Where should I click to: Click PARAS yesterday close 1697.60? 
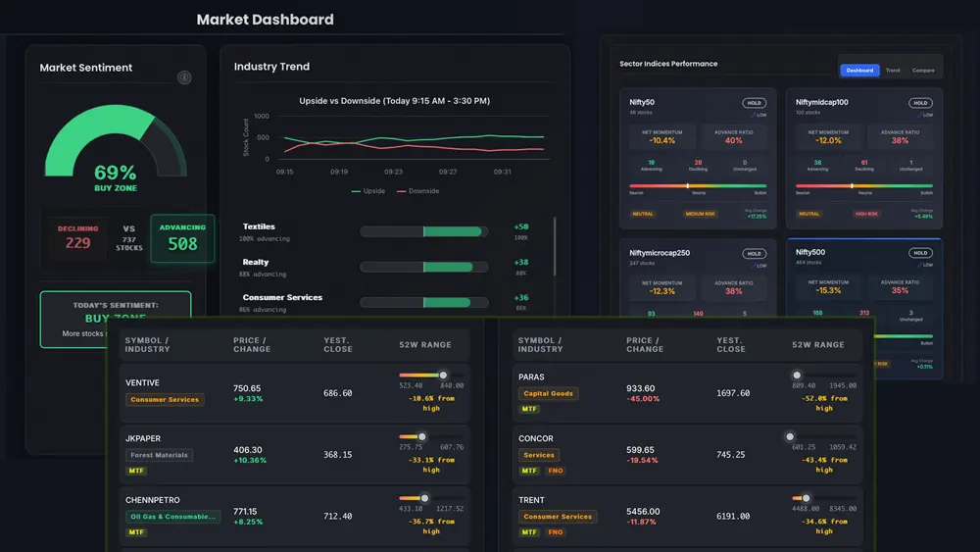coord(733,393)
